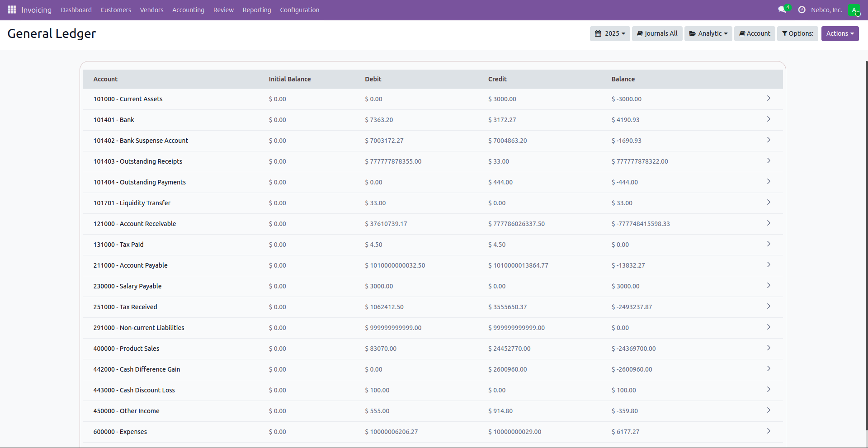Click the Account filter button
The height and width of the screenshot is (448, 868).
point(755,33)
